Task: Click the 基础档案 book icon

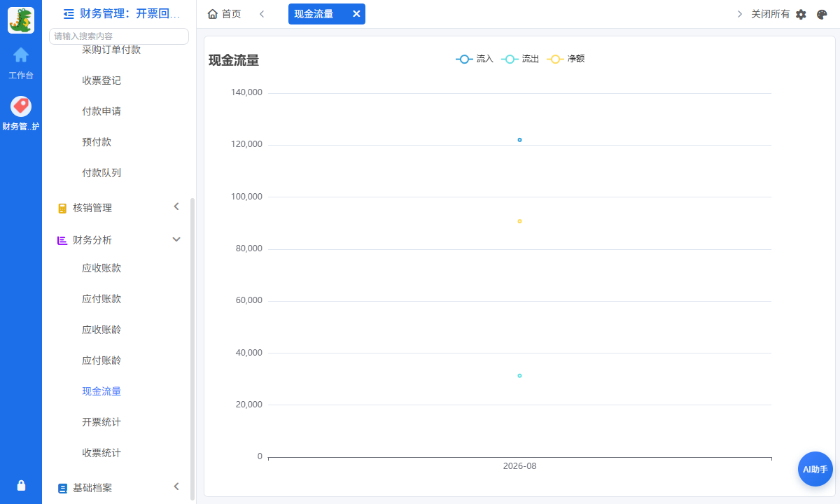Action: [62, 488]
